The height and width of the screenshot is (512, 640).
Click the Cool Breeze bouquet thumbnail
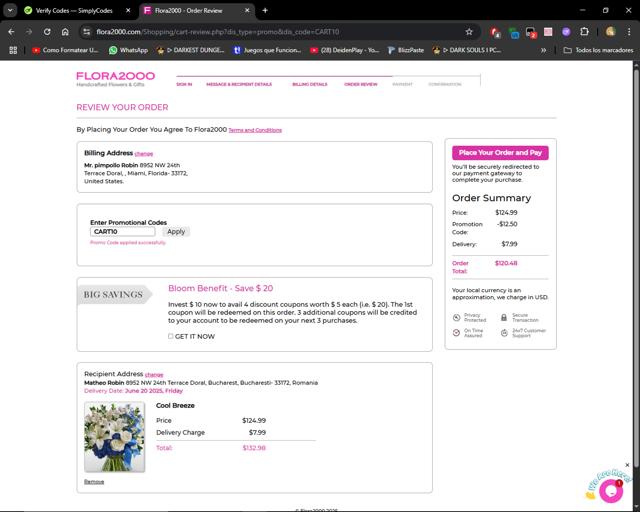pos(114,437)
